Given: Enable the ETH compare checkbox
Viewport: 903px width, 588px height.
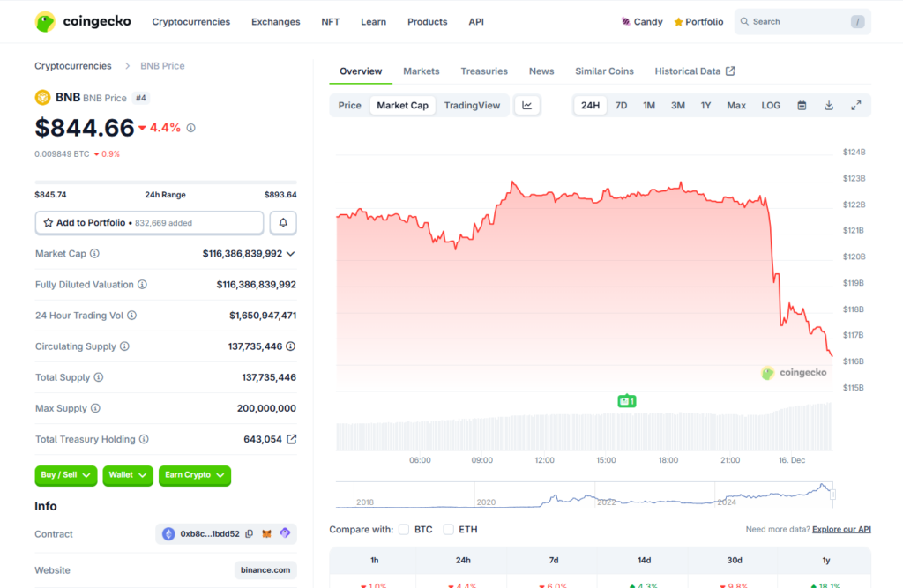Looking at the screenshot, I should pos(449,530).
